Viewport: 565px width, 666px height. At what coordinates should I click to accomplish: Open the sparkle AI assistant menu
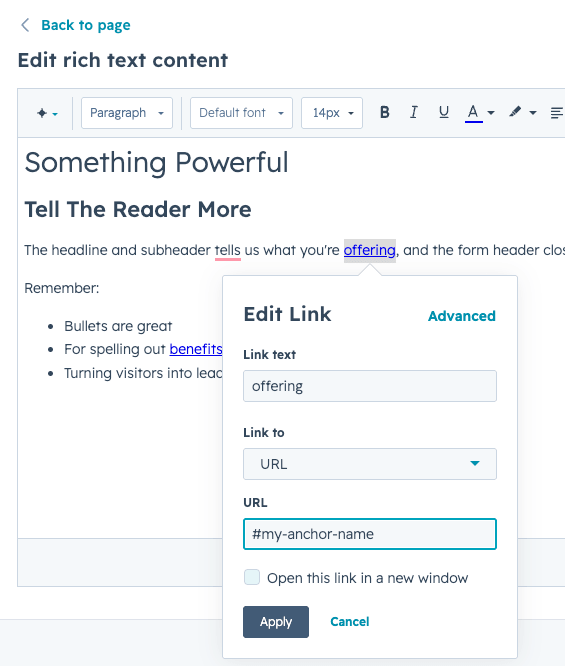47,113
